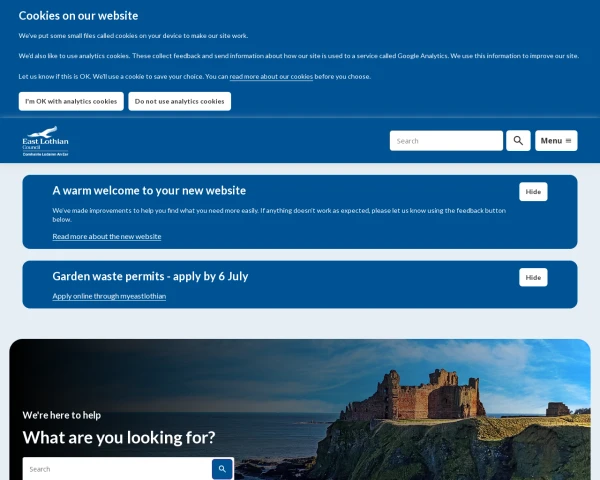Click the What are you looking for heading
Image resolution: width=600 pixels, height=480 pixels.
119,438
